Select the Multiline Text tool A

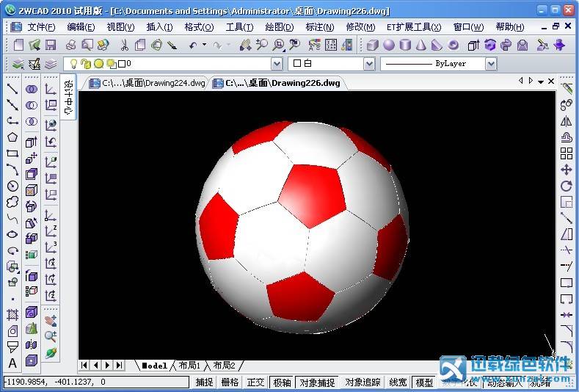(12, 363)
